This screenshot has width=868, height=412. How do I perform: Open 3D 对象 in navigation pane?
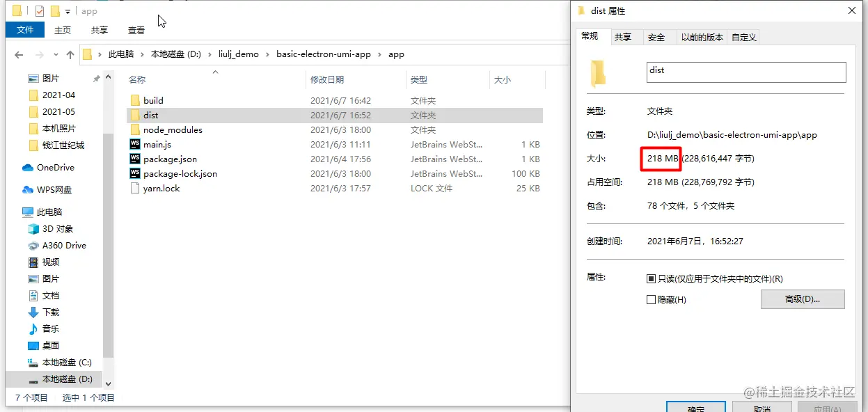pos(58,228)
